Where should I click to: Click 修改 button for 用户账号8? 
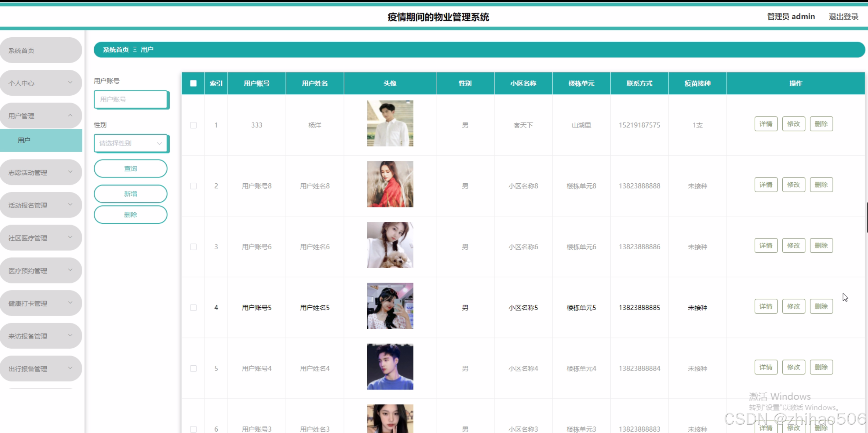(793, 185)
